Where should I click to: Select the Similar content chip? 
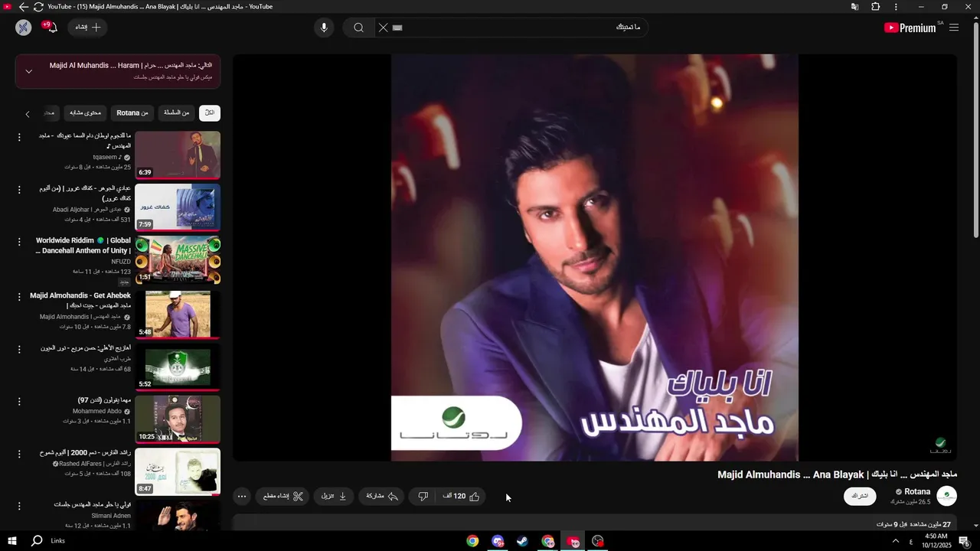tap(85, 113)
